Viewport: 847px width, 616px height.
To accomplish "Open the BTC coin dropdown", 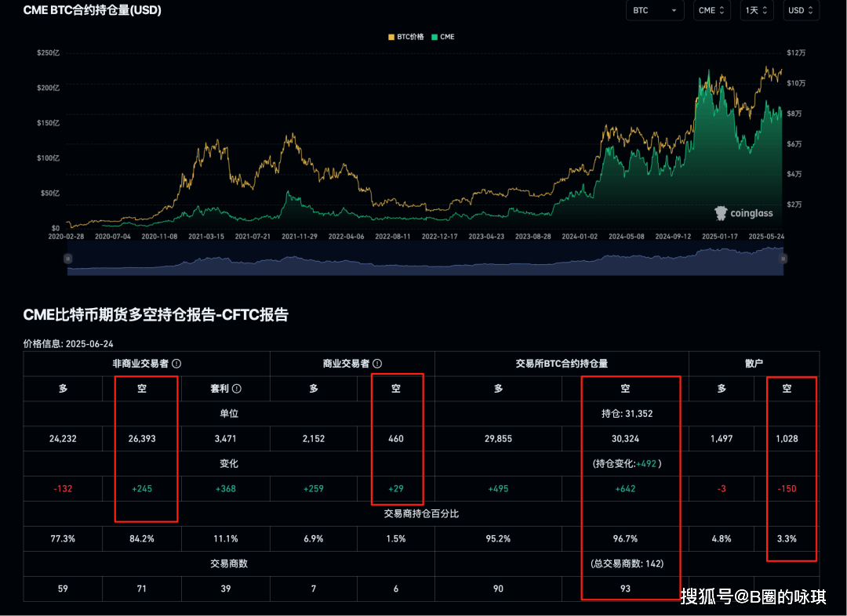I will point(654,10).
